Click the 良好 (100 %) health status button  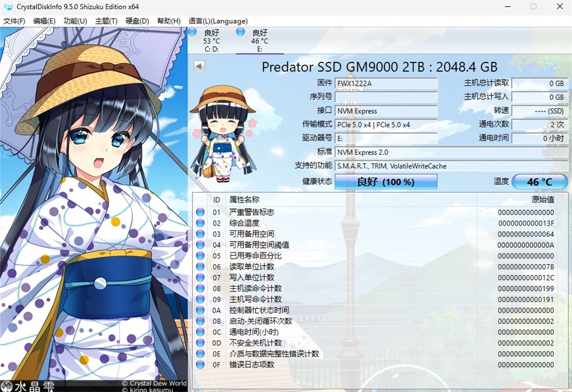pyautogui.click(x=386, y=181)
